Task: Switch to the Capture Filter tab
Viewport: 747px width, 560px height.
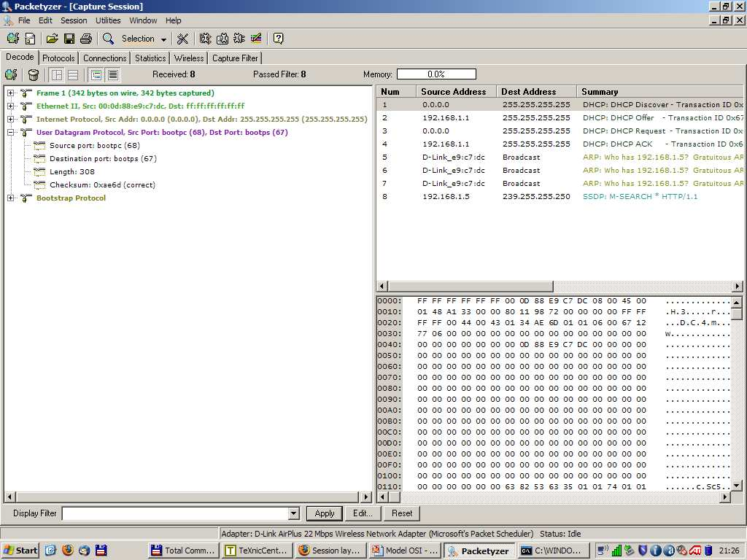Action: [x=235, y=58]
